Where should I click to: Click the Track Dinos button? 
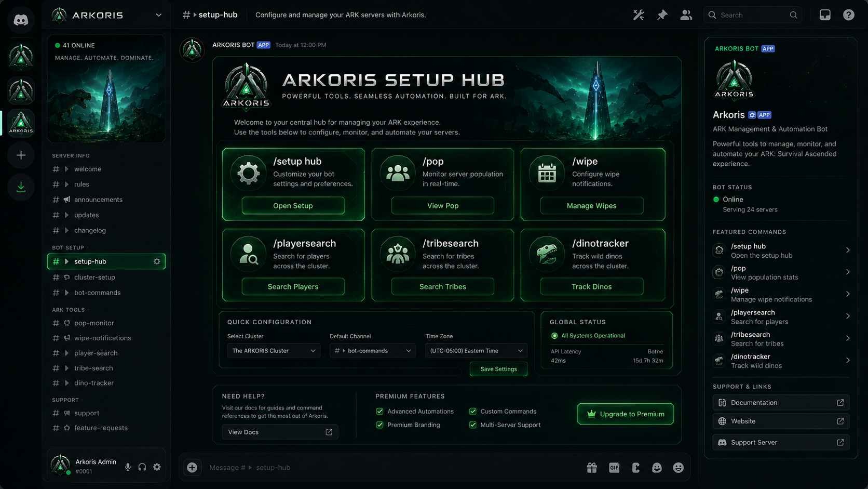tap(592, 287)
